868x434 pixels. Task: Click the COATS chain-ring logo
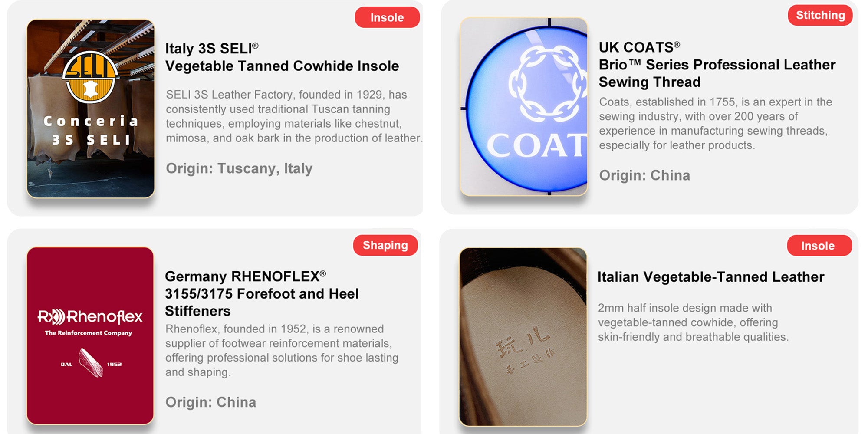coord(548,83)
